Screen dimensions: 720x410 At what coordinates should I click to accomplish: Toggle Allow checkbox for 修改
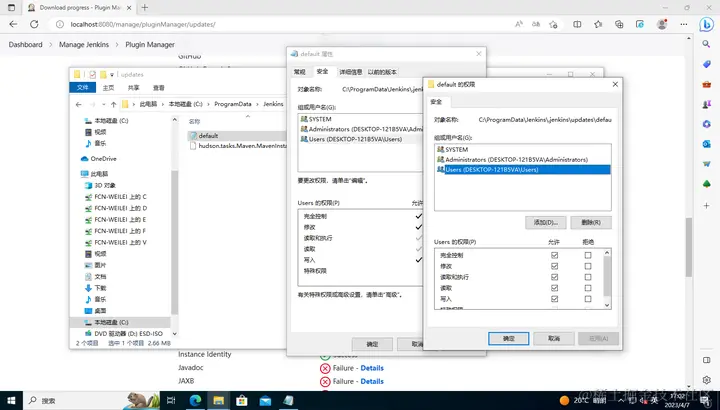(554, 266)
